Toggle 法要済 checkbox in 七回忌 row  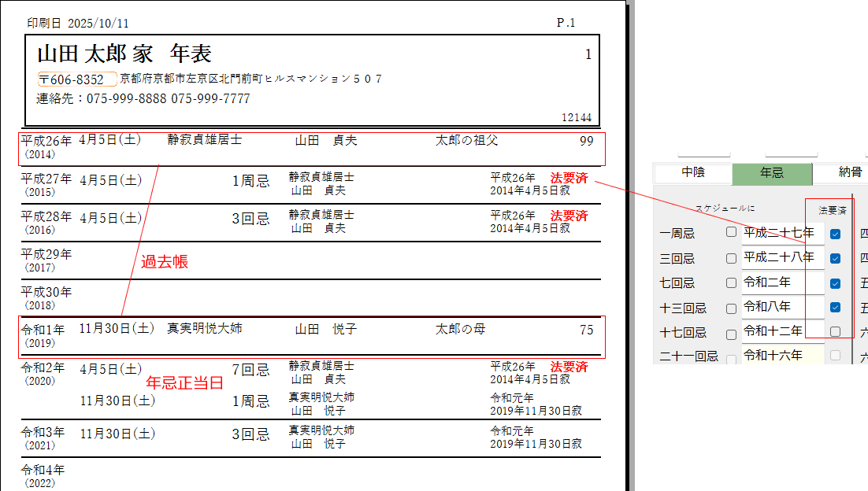(x=835, y=283)
